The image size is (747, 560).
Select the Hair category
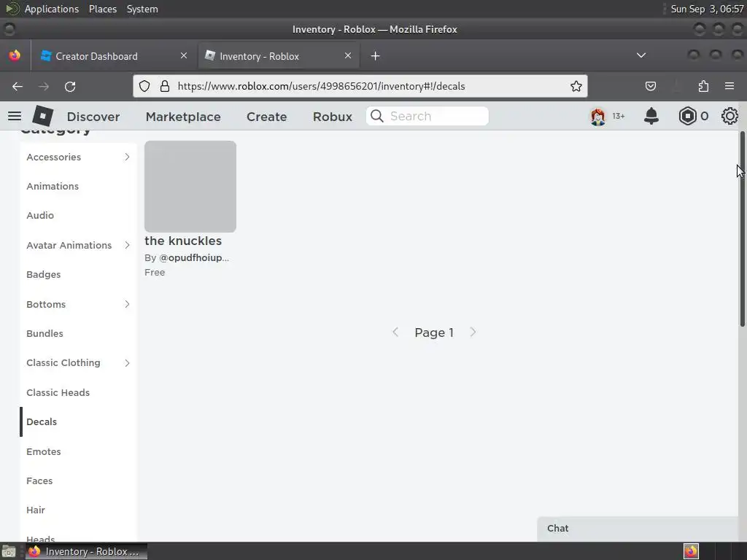pyautogui.click(x=36, y=510)
